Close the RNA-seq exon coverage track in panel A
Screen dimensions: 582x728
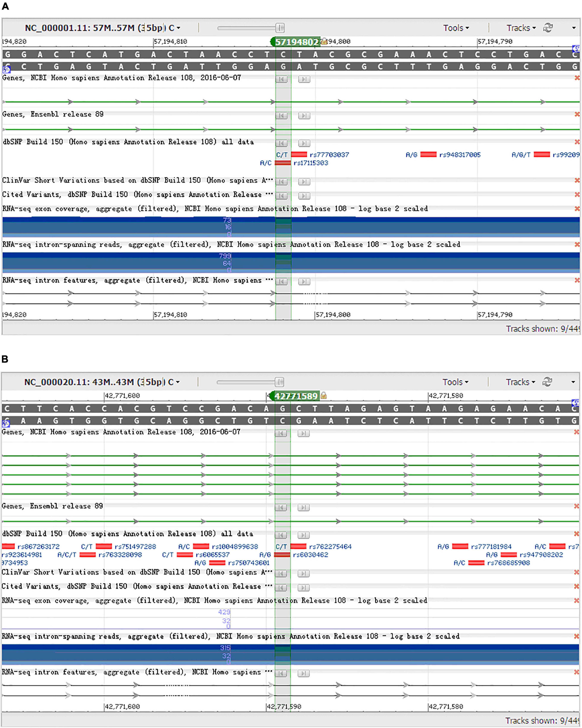[x=577, y=209]
